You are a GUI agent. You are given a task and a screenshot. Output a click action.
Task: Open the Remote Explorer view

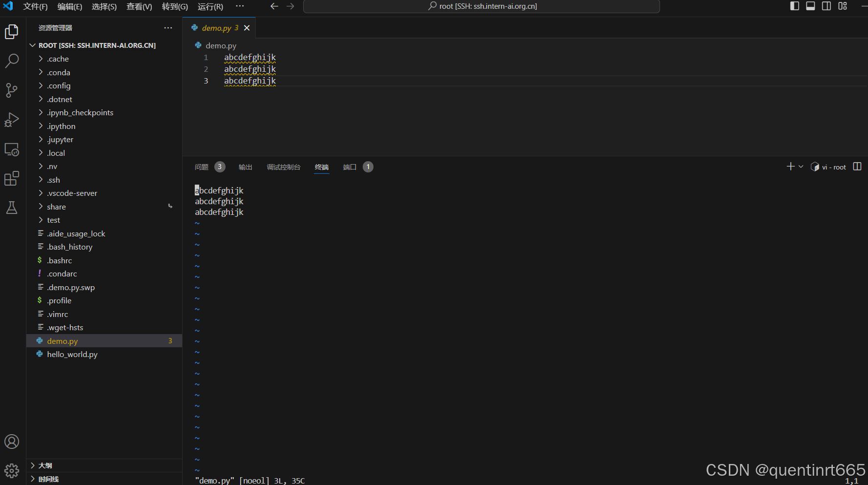[x=12, y=149]
